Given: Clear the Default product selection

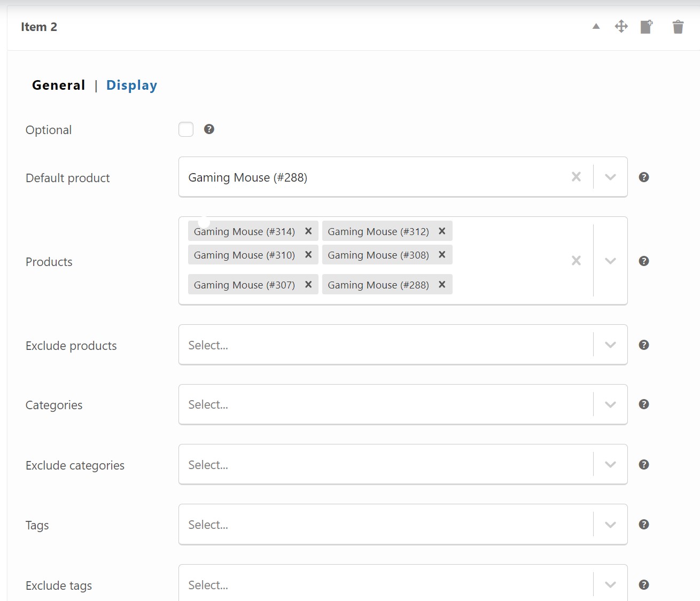Looking at the screenshot, I should [576, 177].
